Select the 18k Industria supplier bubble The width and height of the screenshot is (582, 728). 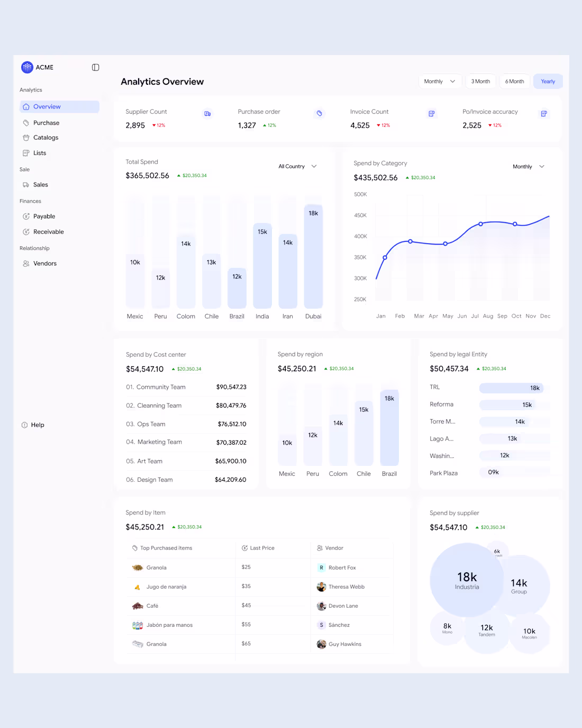[467, 580]
